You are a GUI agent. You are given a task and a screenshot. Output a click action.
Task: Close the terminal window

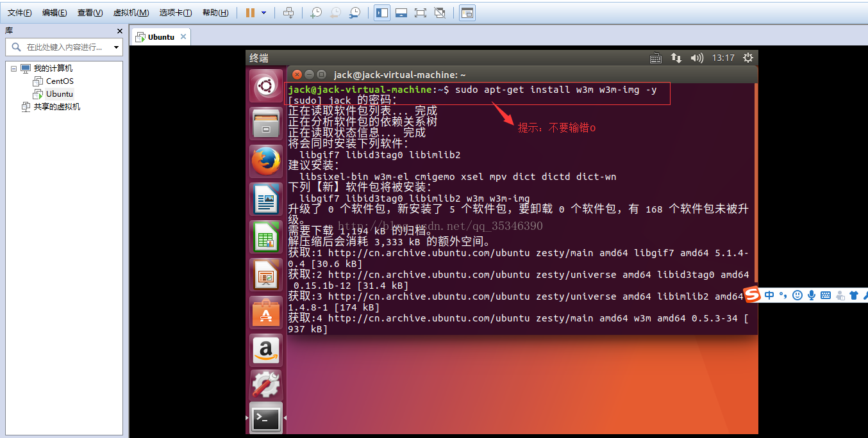[x=296, y=74]
